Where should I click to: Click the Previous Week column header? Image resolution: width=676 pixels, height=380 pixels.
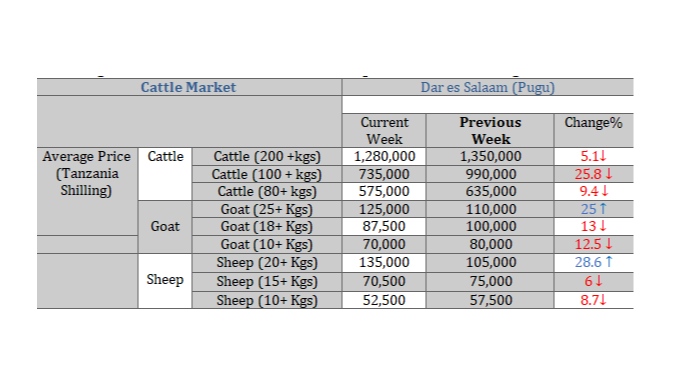(490, 131)
